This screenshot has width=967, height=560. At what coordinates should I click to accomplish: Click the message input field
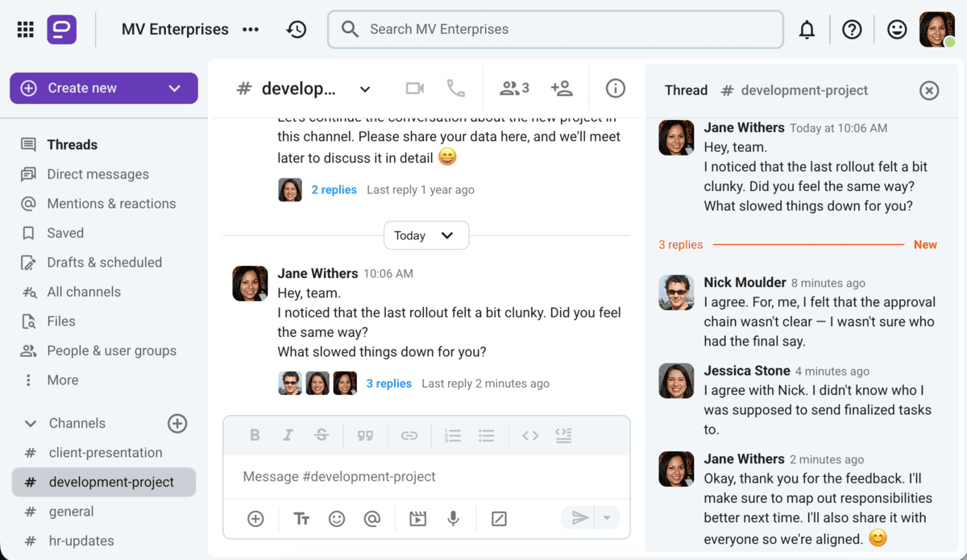(425, 476)
